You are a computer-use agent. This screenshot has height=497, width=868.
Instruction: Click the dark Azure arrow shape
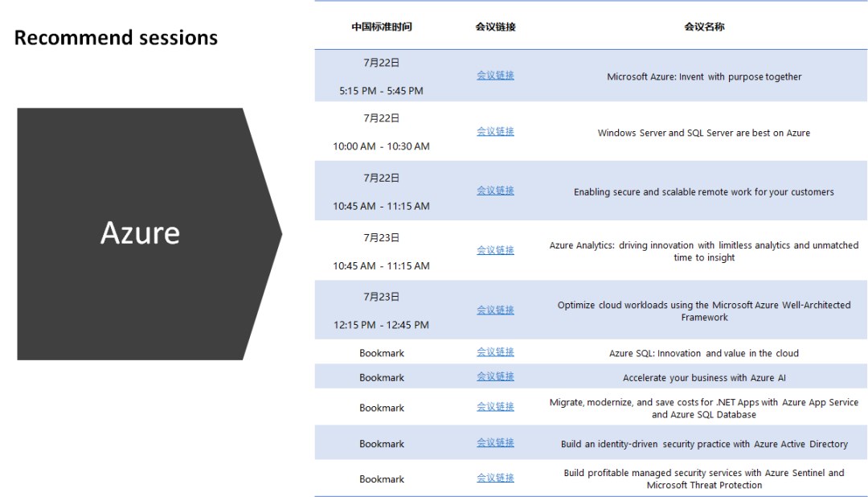tap(149, 234)
